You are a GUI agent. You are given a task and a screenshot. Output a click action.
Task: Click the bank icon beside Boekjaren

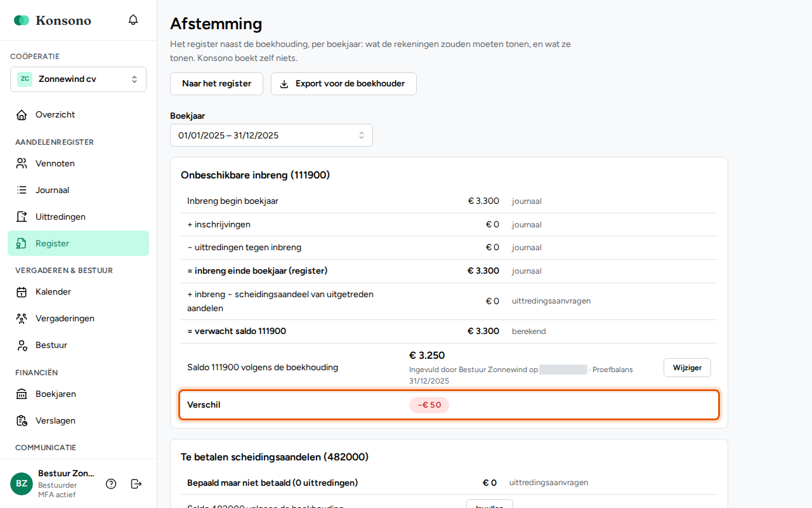tap(22, 394)
